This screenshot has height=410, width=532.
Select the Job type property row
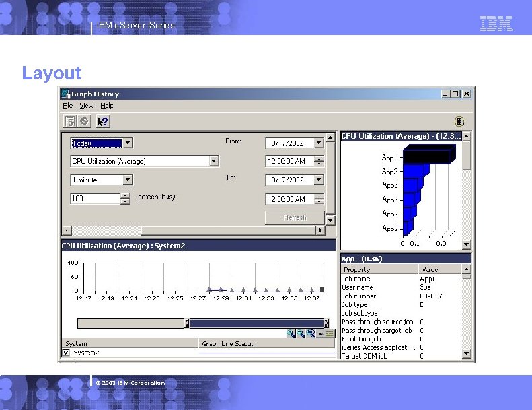401,305
